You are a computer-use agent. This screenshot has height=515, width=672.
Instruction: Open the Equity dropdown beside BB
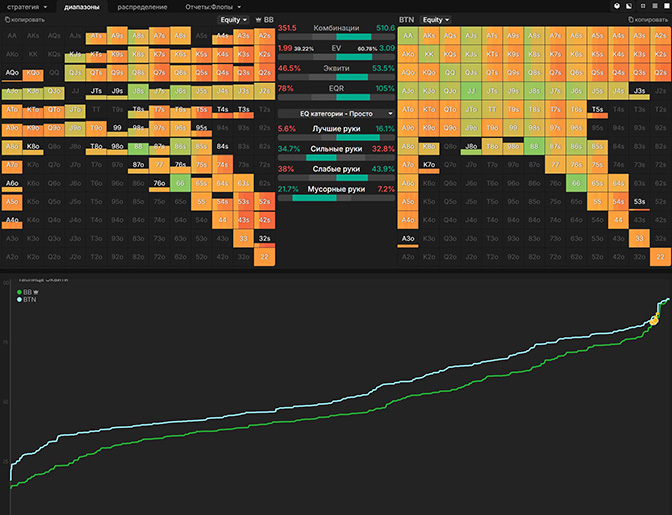pos(235,19)
